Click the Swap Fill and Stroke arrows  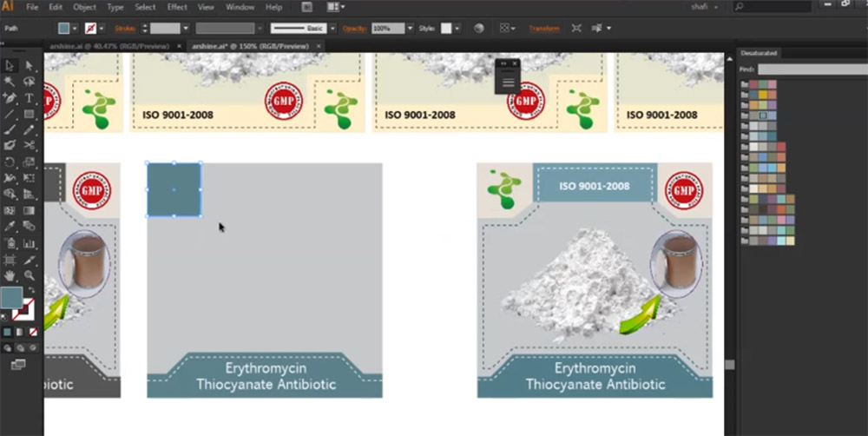31,290
